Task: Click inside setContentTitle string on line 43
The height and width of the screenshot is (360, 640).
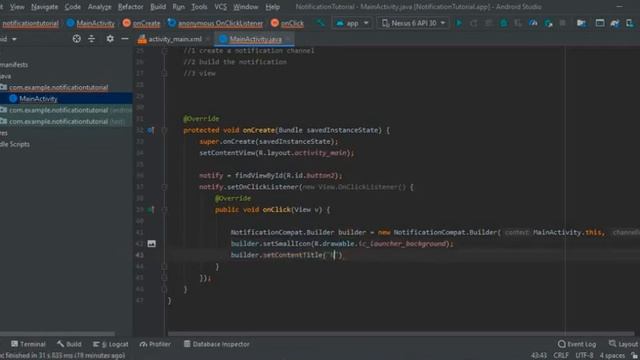Action: [334, 255]
